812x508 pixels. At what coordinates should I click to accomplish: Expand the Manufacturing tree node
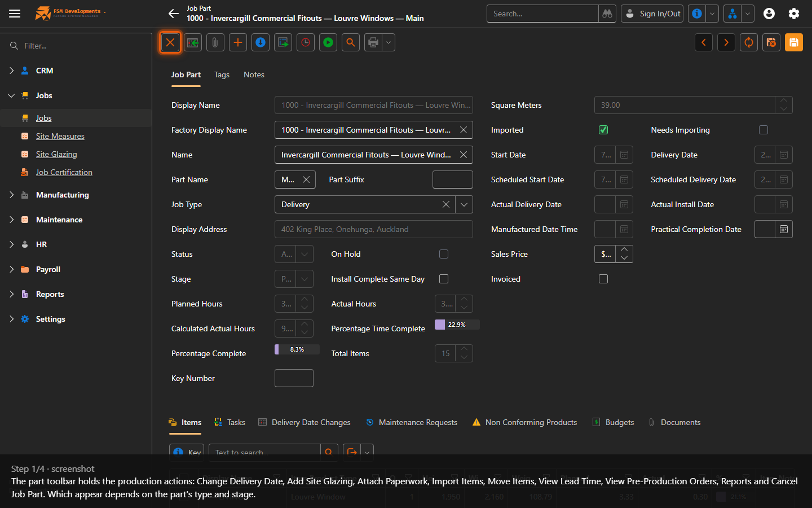pyautogui.click(x=11, y=195)
